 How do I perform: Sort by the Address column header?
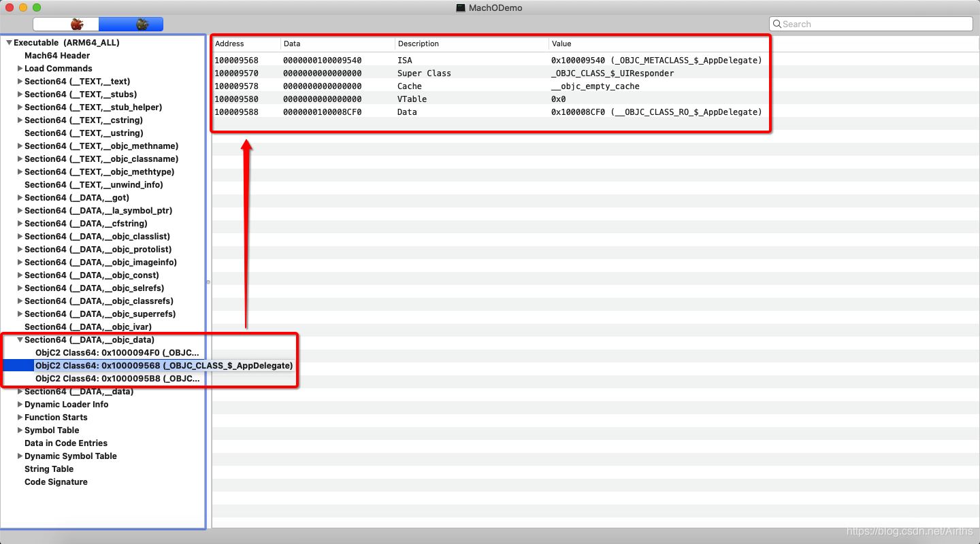(246, 44)
